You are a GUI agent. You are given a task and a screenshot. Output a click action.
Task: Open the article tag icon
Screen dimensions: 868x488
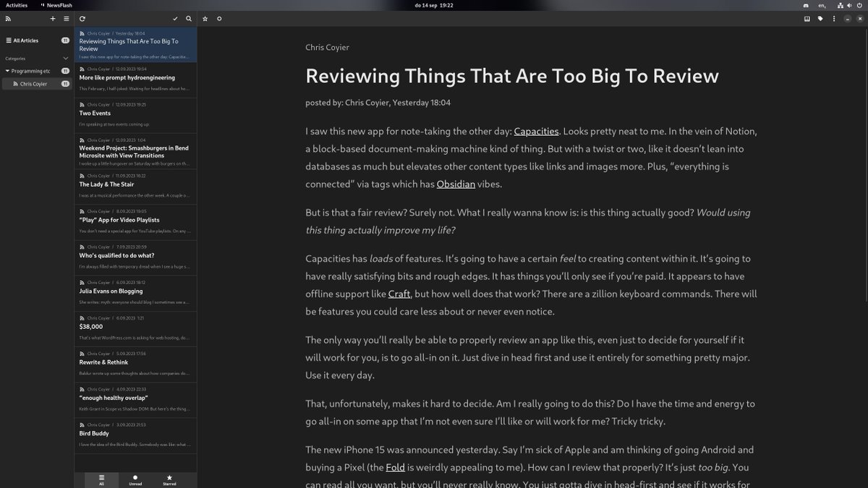coord(820,19)
